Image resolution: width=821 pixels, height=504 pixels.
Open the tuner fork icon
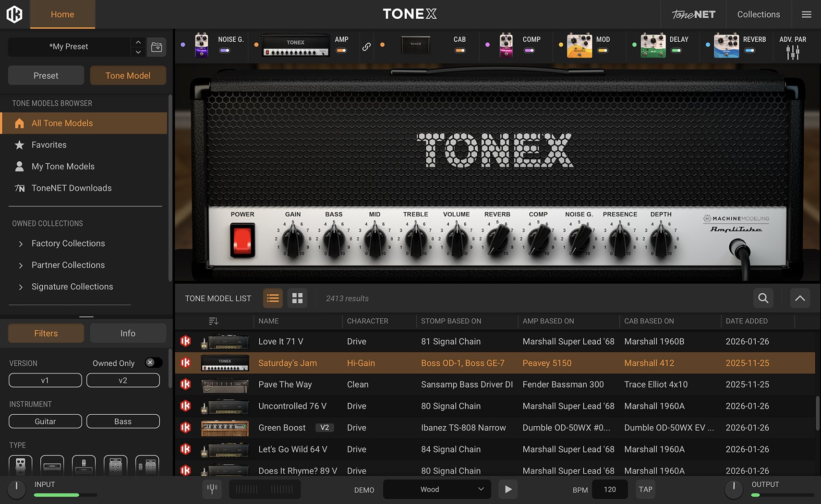pyautogui.click(x=212, y=489)
